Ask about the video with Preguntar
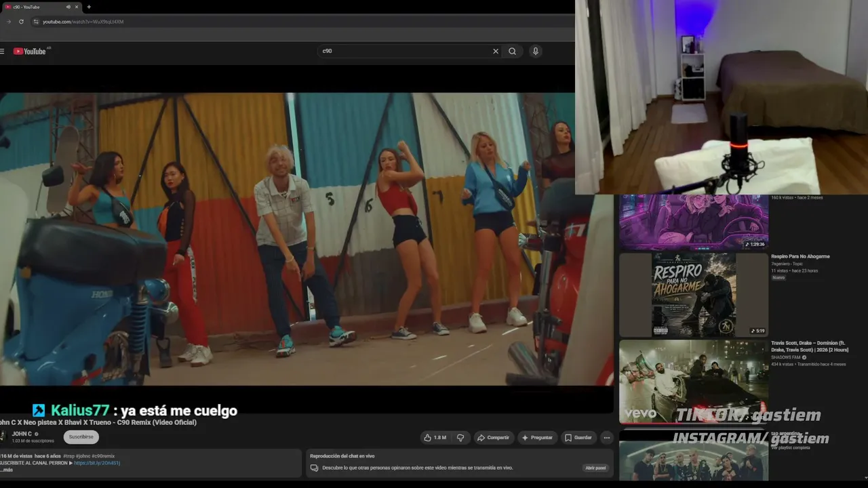Viewport: 868px width, 488px height. click(x=537, y=438)
